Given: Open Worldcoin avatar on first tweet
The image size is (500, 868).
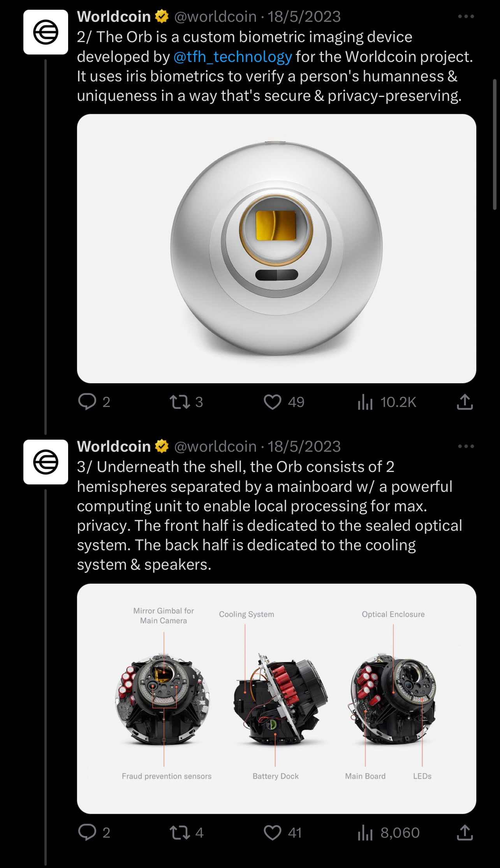Looking at the screenshot, I should (46, 32).
